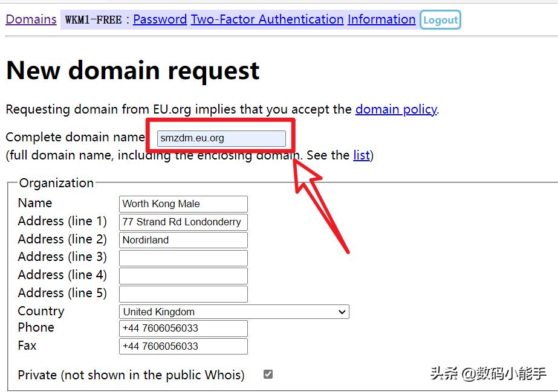Click the empty Address line 4 field
Screen dimensions: 558x392
pos(183,276)
